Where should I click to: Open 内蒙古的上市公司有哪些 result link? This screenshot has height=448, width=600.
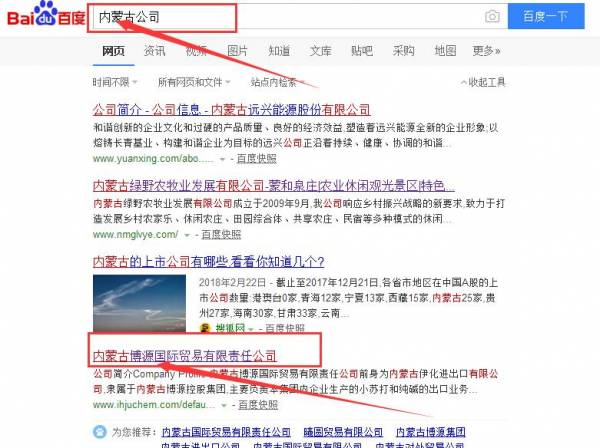209,262
